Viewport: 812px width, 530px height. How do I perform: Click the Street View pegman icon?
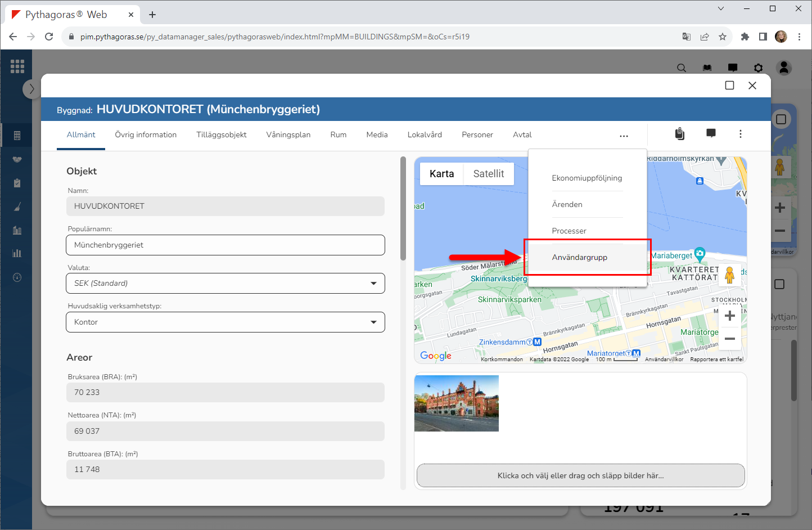pyautogui.click(x=729, y=275)
